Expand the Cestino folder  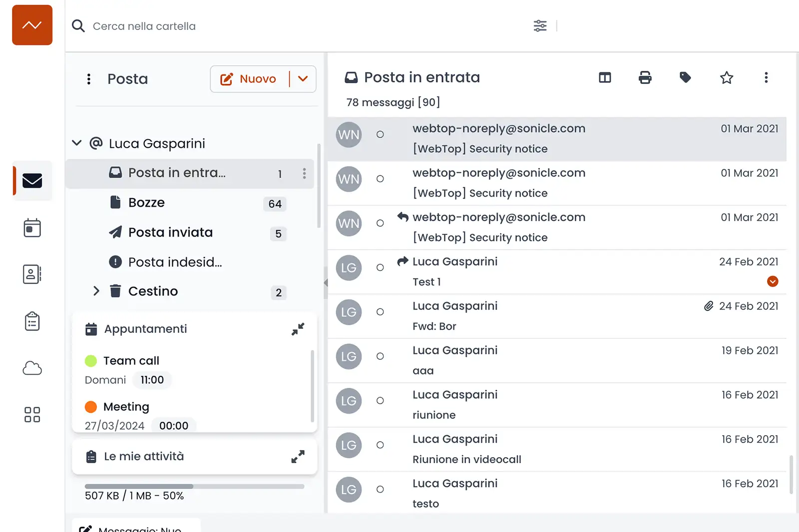[96, 291]
